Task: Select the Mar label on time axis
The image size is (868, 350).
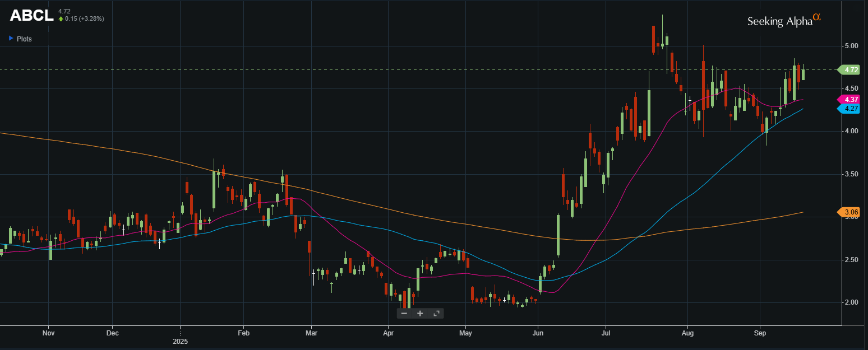Action: pos(311,333)
